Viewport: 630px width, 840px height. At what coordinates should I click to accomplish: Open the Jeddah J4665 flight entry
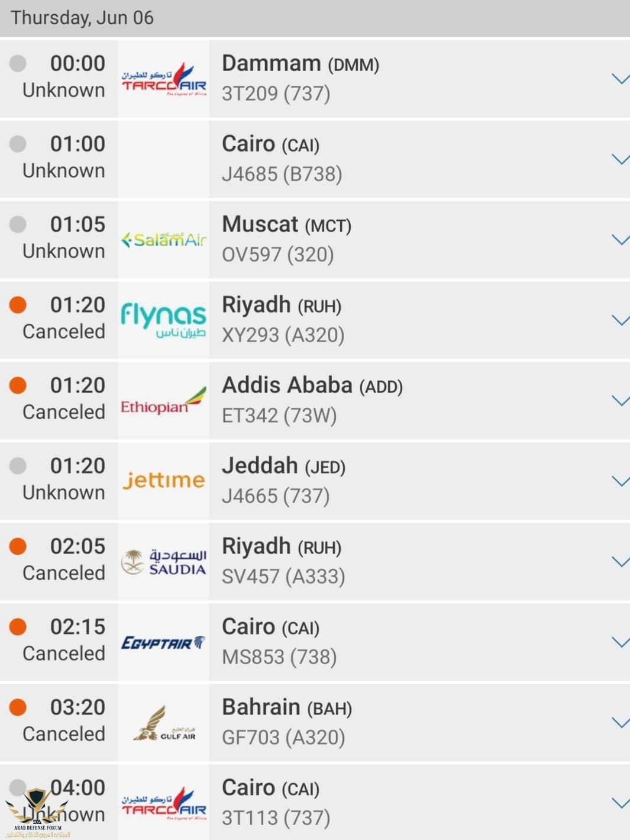tap(315, 481)
